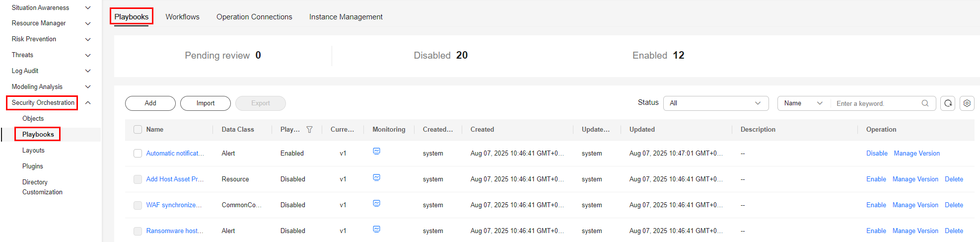Click the keyword search input field

point(875,103)
